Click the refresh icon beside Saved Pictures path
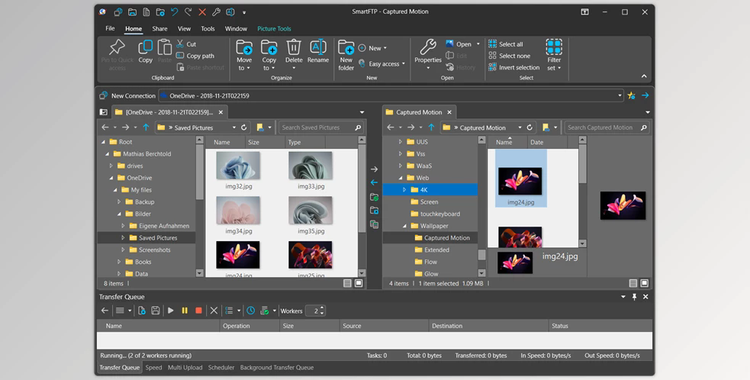 (244, 128)
